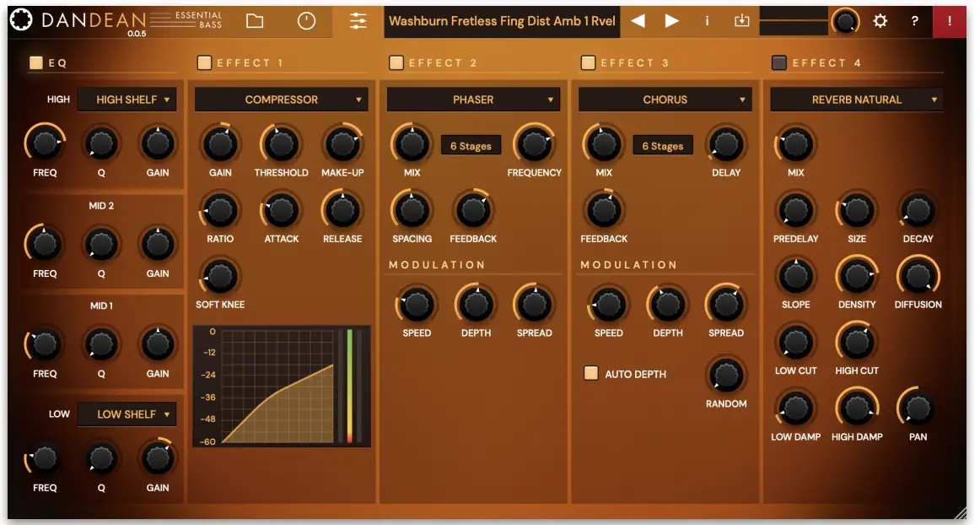Click the info icon next to preset arrows
This screenshot has height=525, width=980.
(x=707, y=21)
